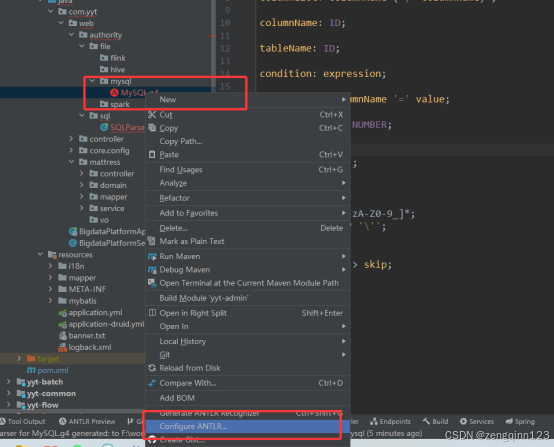This screenshot has height=447, width=554.
Task: Click the red ANTLR icon of MySQL.g4
Action: (x=114, y=93)
